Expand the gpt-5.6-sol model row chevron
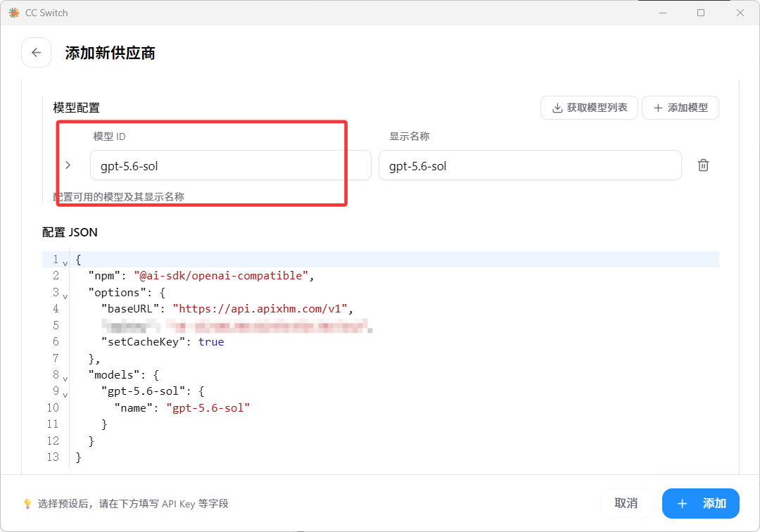 tap(68, 165)
